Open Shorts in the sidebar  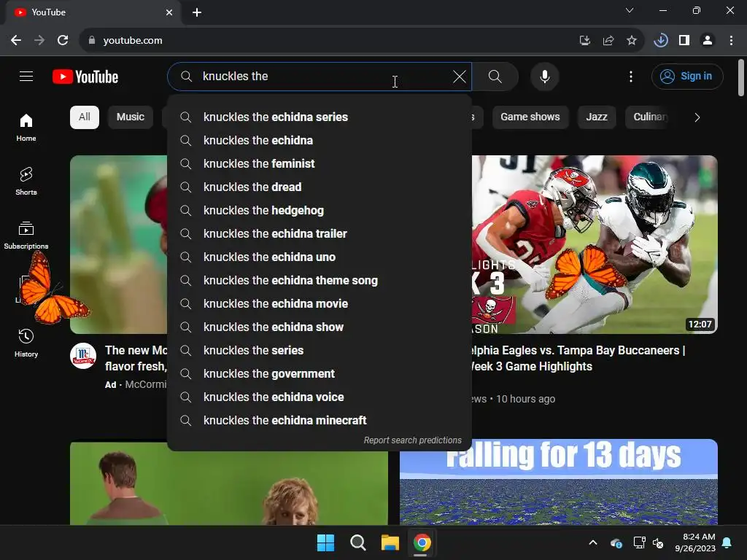26,182
